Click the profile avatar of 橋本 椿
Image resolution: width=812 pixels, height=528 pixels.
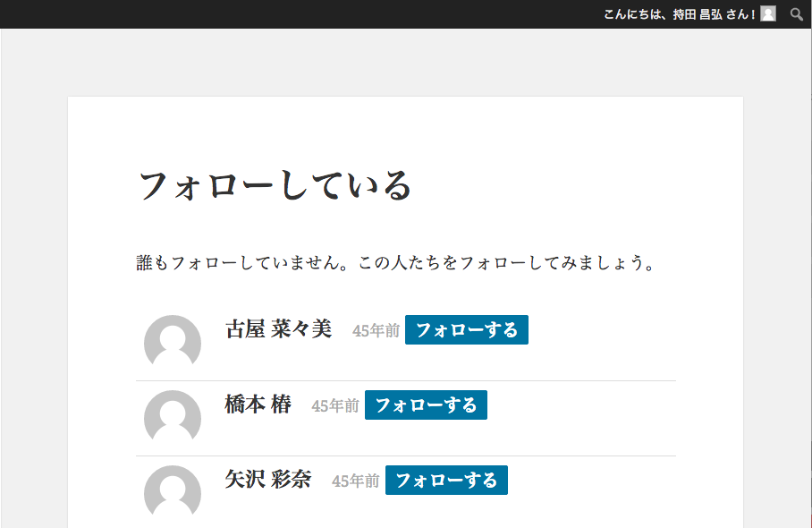pyautogui.click(x=173, y=418)
